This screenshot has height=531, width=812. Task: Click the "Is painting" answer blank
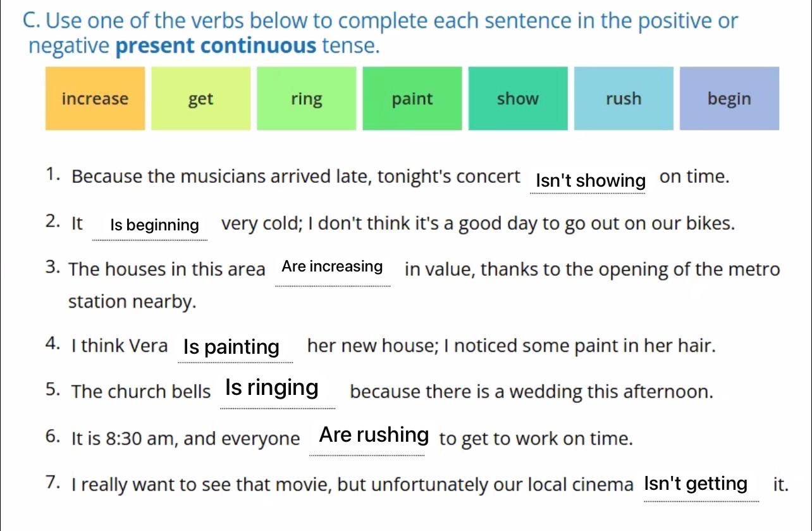pos(231,347)
